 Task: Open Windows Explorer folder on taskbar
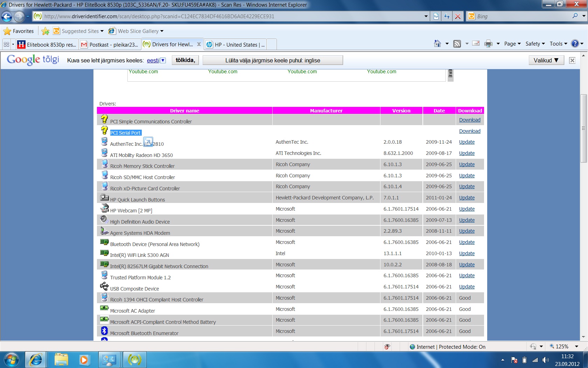click(x=61, y=360)
